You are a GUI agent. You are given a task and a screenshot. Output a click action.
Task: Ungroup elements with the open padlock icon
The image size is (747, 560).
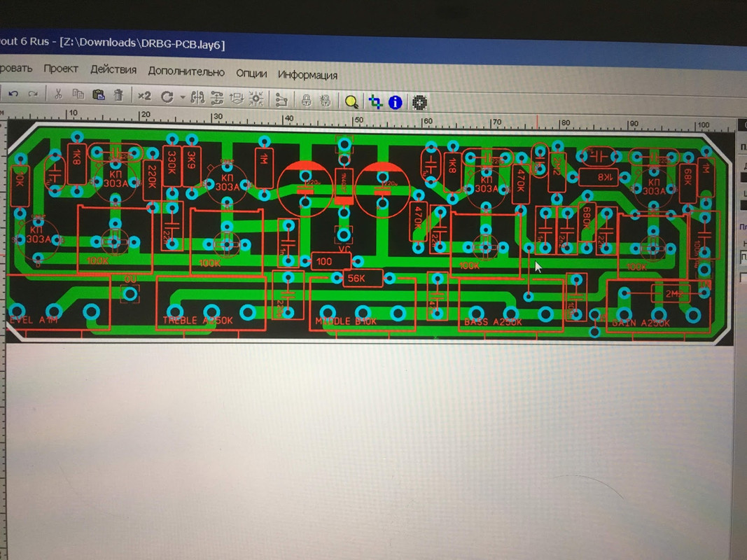pyautogui.click(x=326, y=101)
